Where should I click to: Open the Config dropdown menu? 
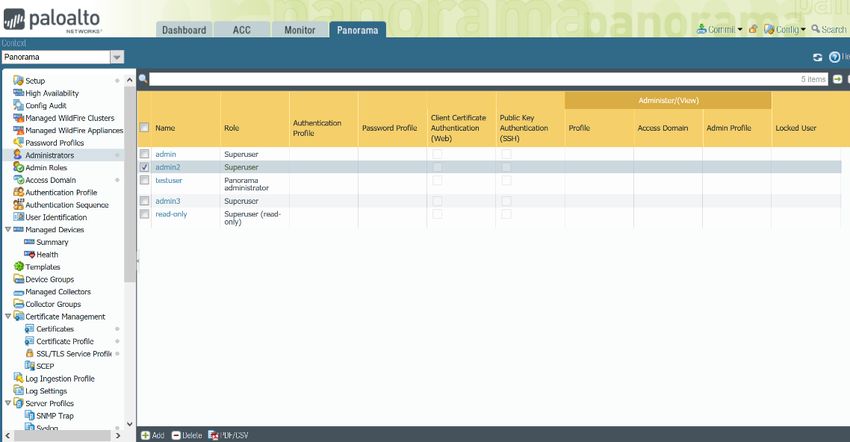tap(785, 29)
